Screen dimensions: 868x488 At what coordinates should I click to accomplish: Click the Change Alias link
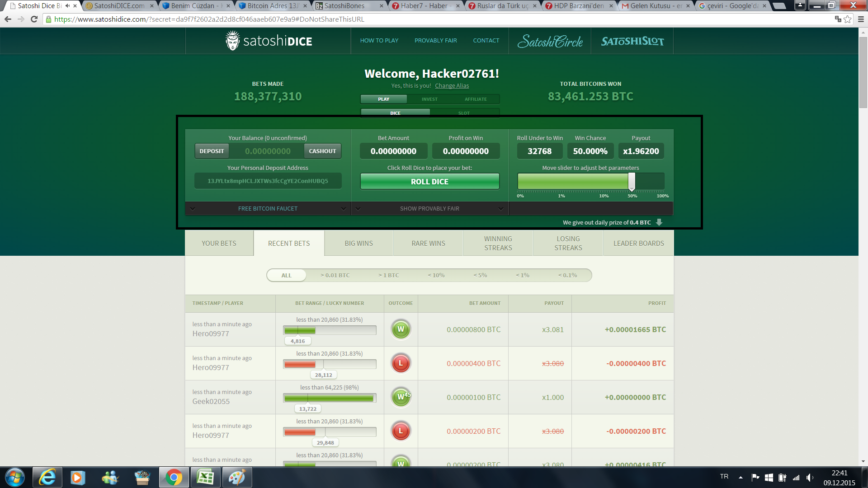tap(452, 85)
